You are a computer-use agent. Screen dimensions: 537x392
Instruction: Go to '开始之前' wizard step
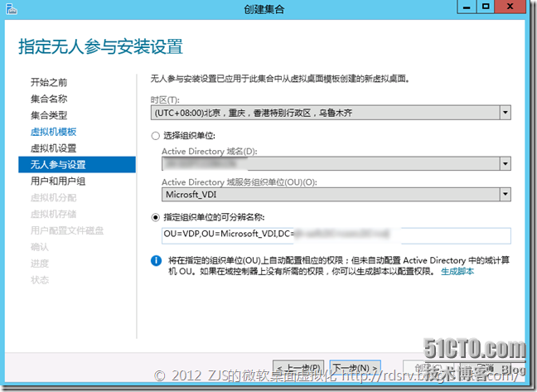[x=49, y=83]
